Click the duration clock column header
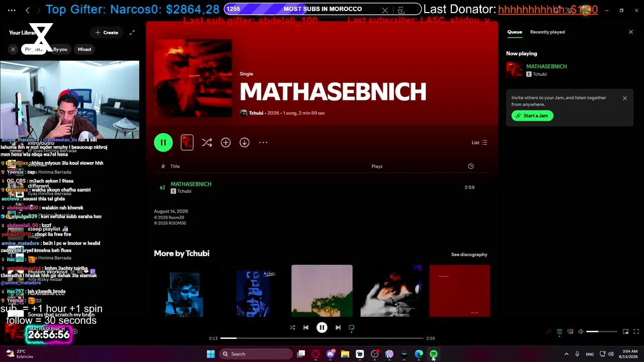Viewport: 644px width, 362px height. point(471,166)
